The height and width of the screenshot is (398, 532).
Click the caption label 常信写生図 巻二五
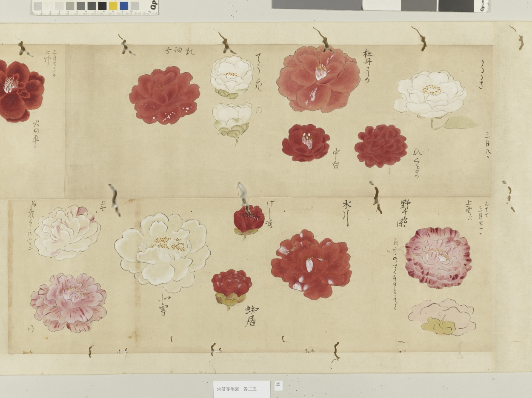[242, 389]
